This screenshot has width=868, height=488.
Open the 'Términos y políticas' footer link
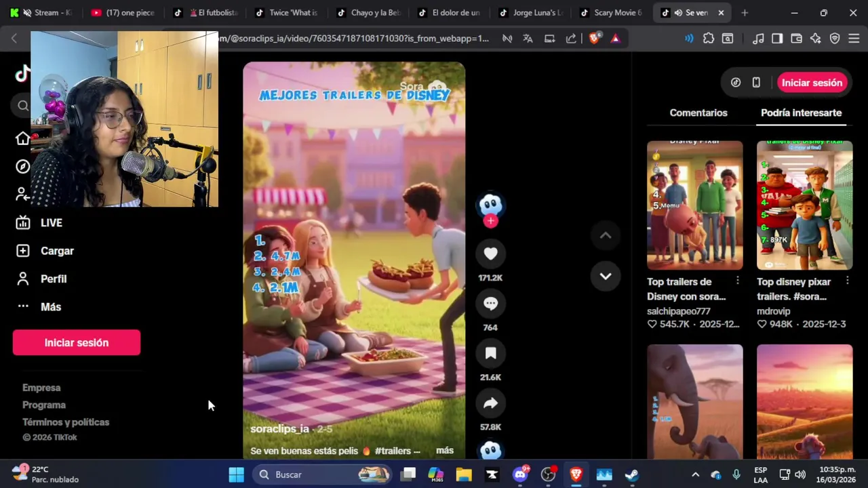click(66, 422)
